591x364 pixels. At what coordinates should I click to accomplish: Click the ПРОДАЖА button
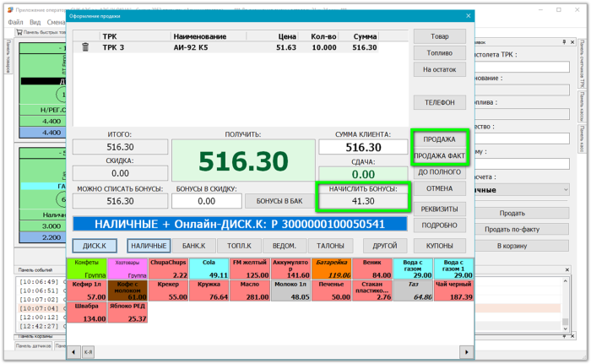[440, 139]
